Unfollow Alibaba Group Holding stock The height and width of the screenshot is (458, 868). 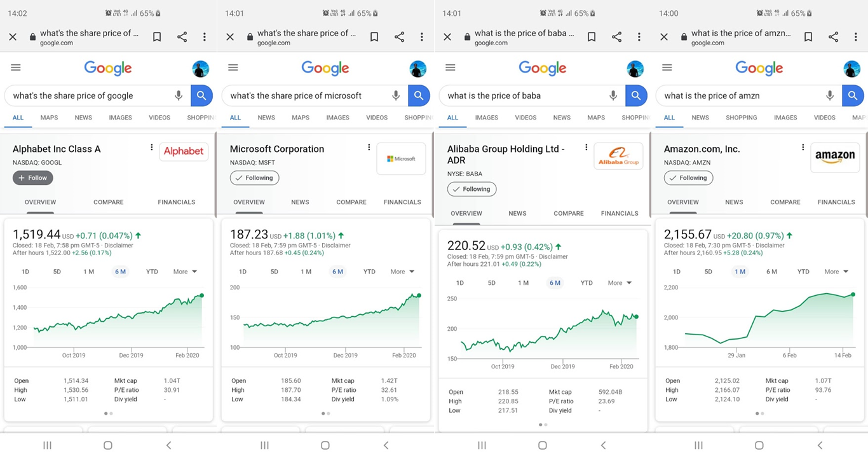(471, 189)
